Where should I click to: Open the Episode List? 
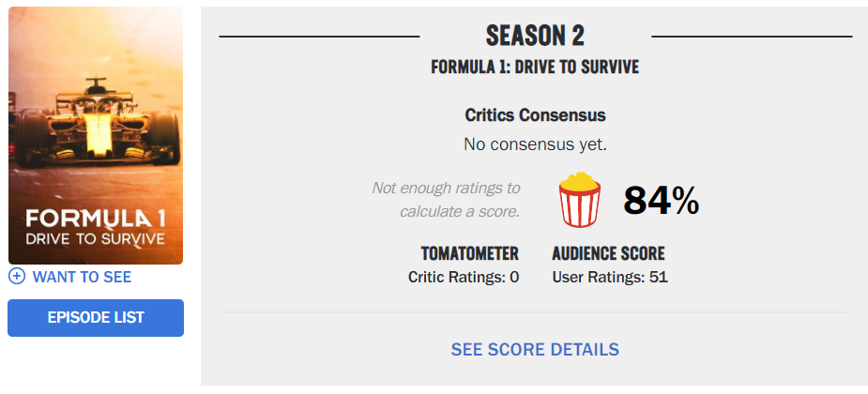pyautogui.click(x=96, y=318)
